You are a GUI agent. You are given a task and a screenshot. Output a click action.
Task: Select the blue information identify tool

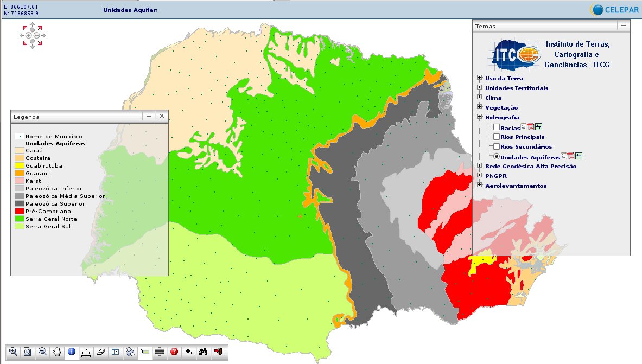72,352
